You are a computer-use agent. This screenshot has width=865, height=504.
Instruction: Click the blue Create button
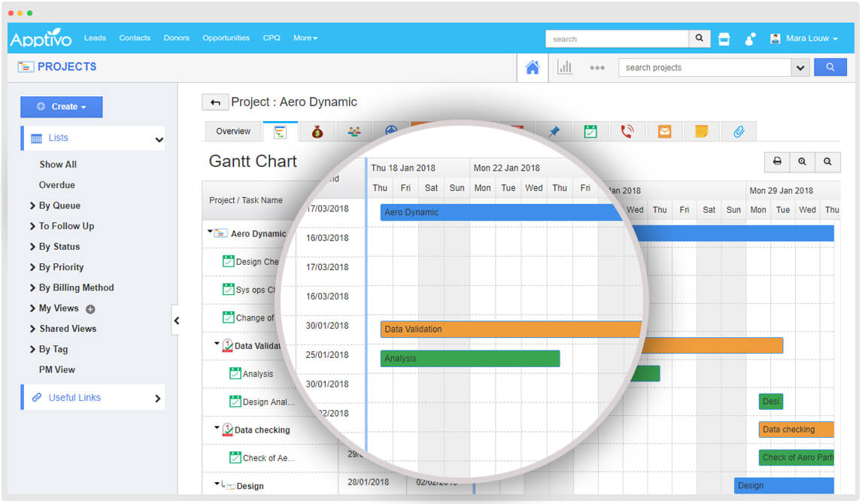[x=61, y=107]
